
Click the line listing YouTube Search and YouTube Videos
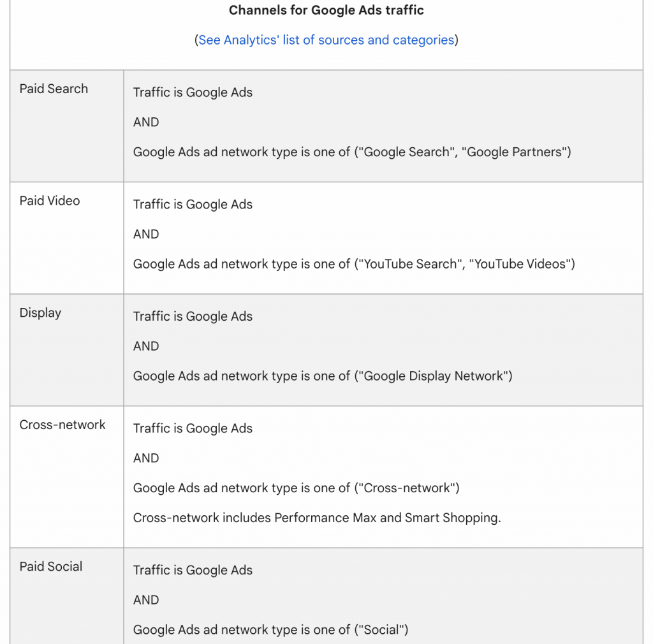pos(354,264)
